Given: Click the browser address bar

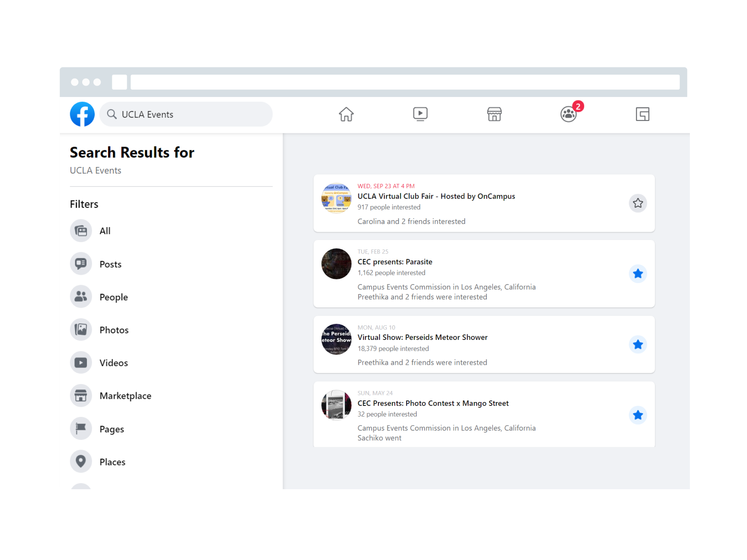Looking at the screenshot, I should (x=405, y=82).
